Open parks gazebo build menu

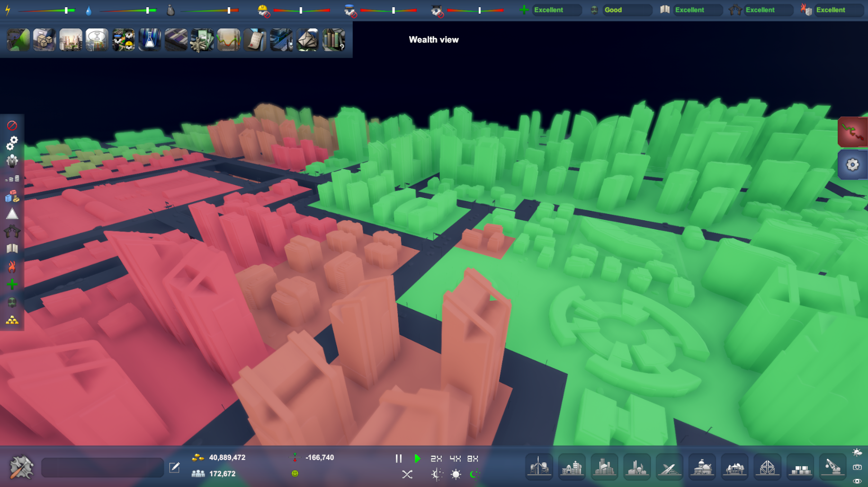pyautogui.click(x=734, y=467)
